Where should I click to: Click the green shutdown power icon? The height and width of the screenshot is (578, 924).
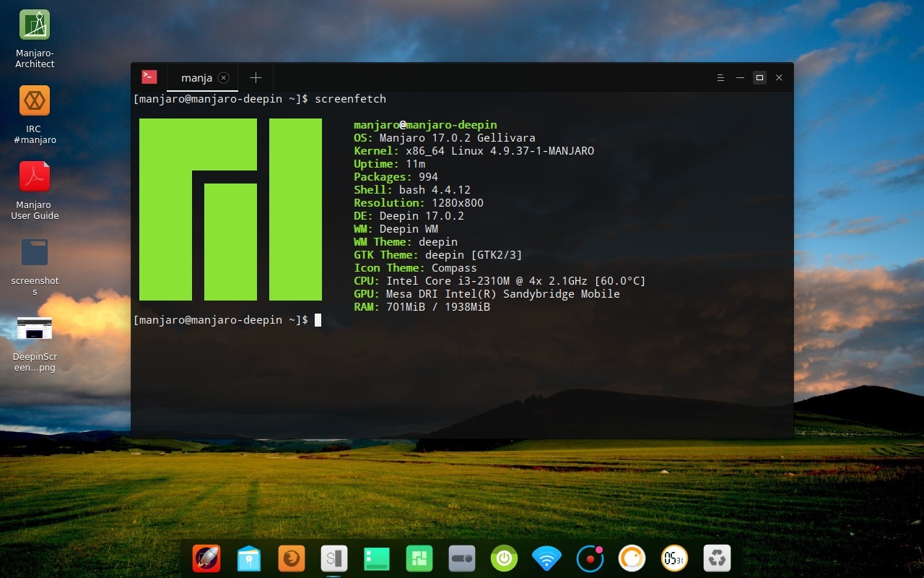(x=504, y=558)
